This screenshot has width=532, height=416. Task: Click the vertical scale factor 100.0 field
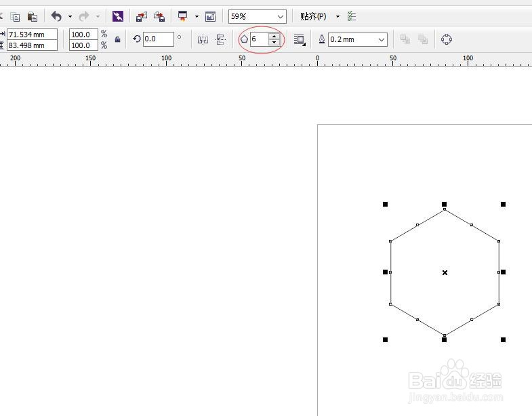83,45
